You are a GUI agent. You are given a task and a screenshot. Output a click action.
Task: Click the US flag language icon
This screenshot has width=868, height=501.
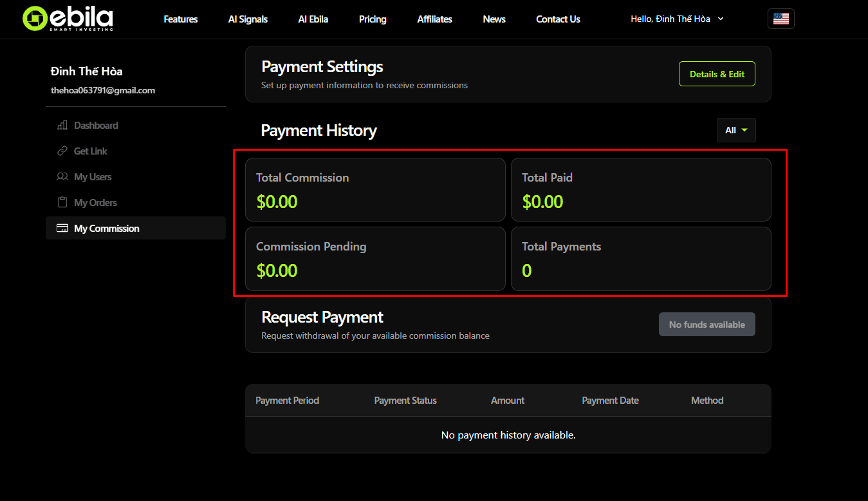click(780, 19)
